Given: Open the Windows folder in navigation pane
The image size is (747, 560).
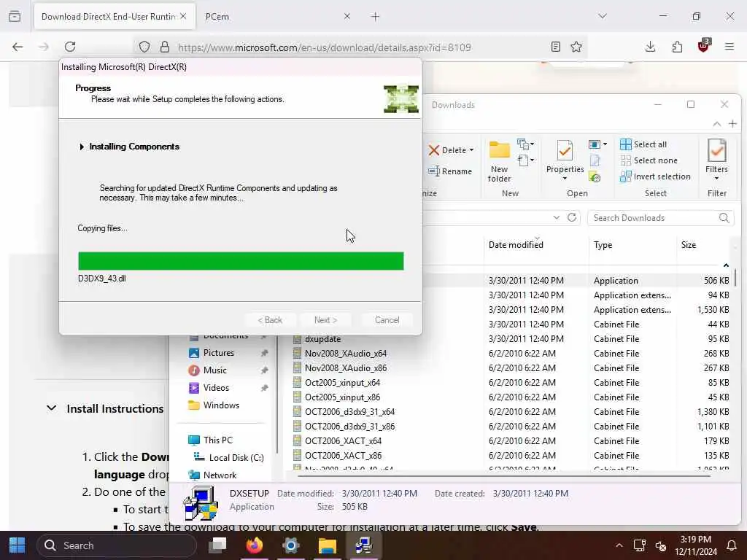Looking at the screenshot, I should point(221,405).
